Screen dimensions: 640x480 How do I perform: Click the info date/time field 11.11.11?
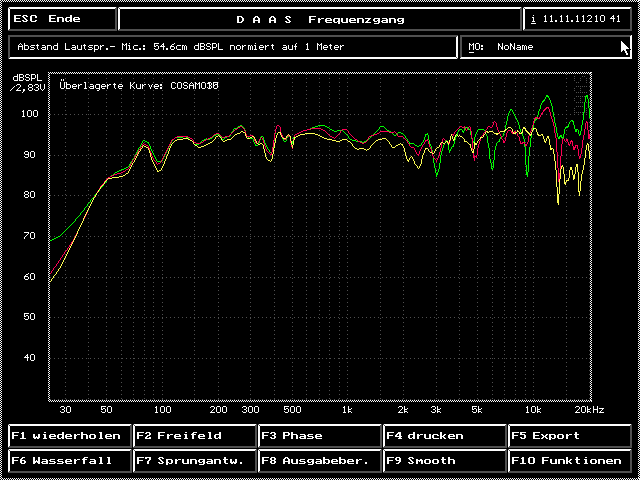577,19
